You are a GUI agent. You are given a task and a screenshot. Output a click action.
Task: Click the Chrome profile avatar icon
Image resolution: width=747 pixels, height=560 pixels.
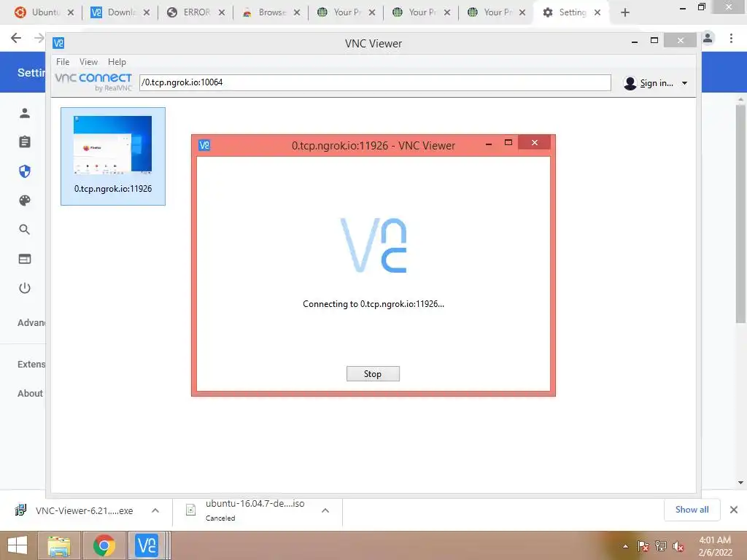tap(708, 38)
